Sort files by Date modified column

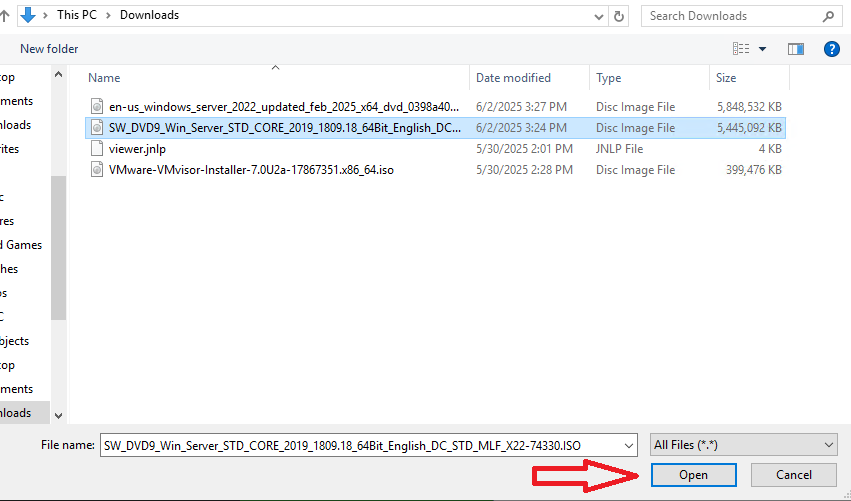(x=513, y=78)
